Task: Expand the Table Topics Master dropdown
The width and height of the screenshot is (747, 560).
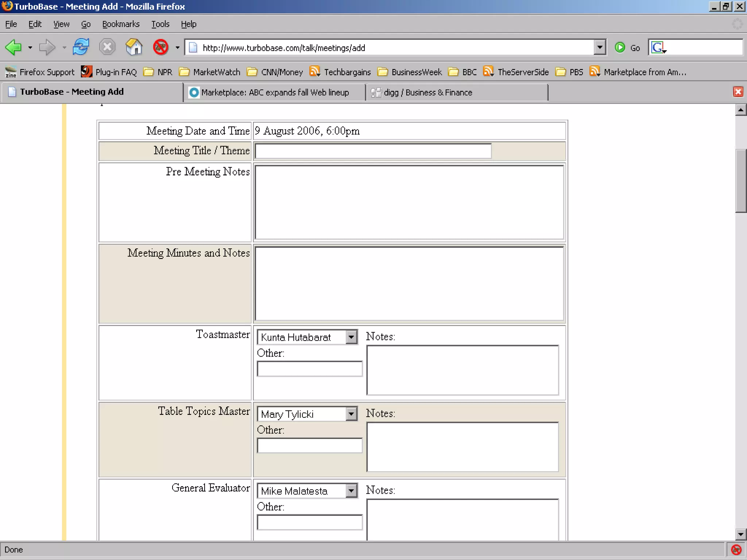Action: (x=351, y=414)
